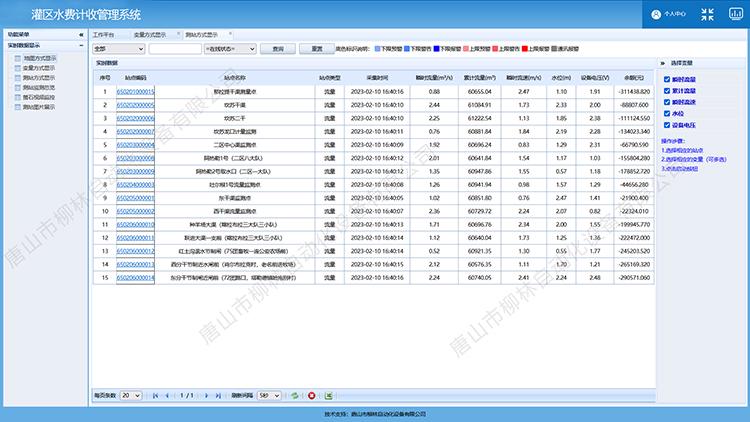Click balance value -311438.820 in row 1
Image resolution: width=750 pixels, height=422 pixels.
[x=634, y=92]
